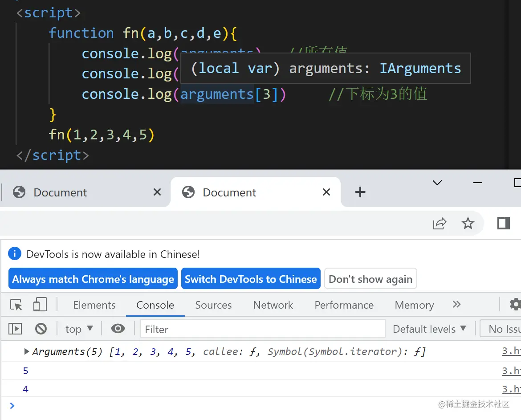The image size is (521, 420).
Task: Expand the Arguments(5) object entry
Action: coord(27,351)
